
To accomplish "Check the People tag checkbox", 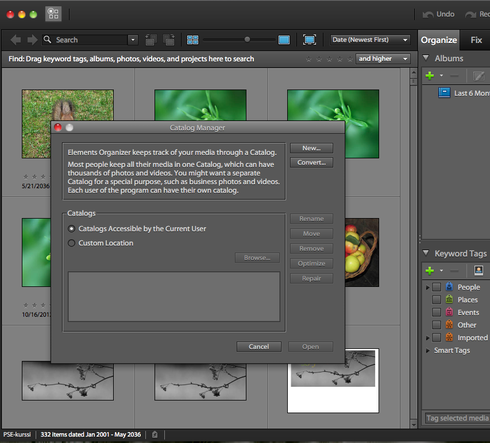I will 436,287.
